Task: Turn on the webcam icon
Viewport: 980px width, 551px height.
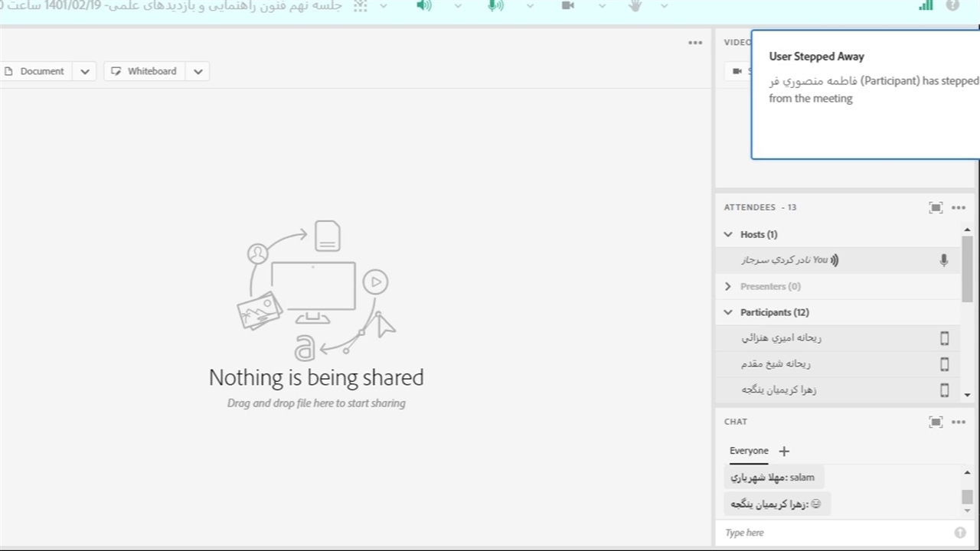Action: click(568, 6)
